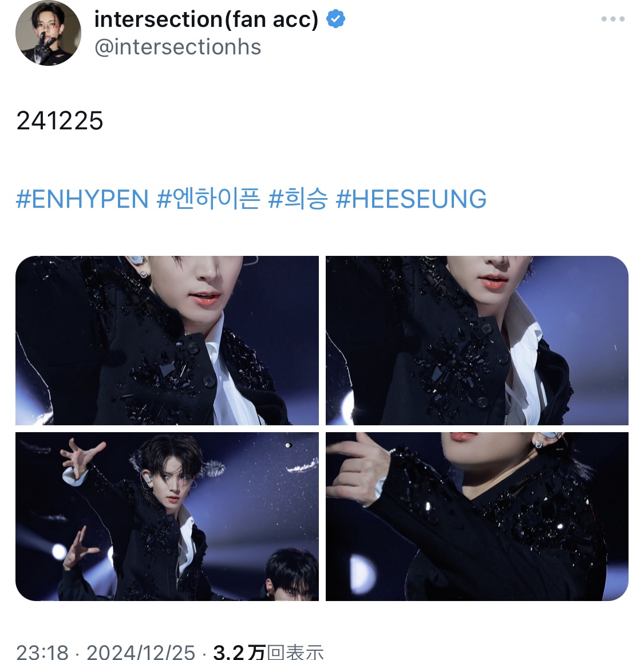View the bottom-left dancing pose photo

pos(167,516)
